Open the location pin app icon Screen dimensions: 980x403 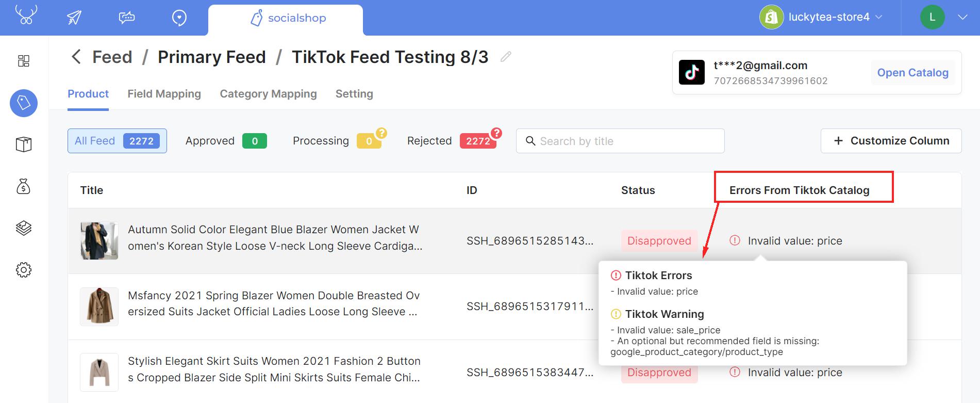tap(179, 18)
